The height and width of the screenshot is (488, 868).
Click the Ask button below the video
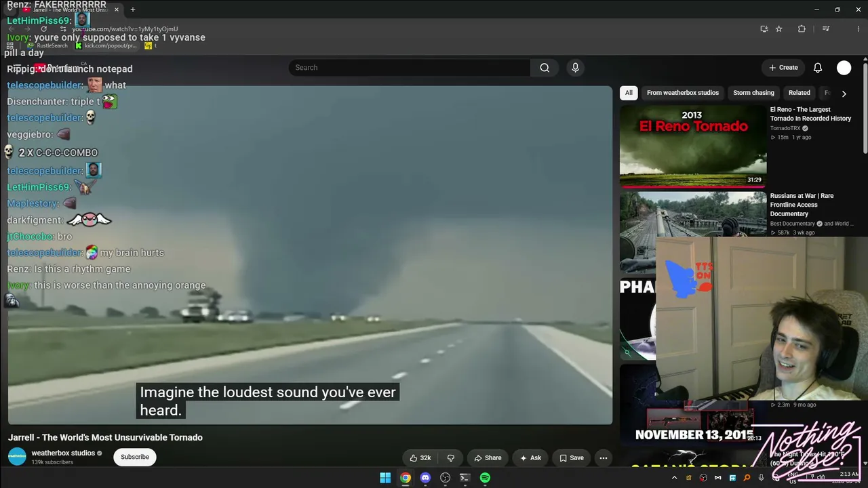point(530,457)
